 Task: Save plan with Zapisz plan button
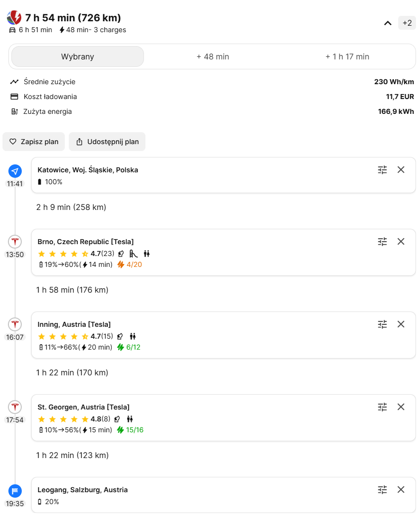[34, 142]
